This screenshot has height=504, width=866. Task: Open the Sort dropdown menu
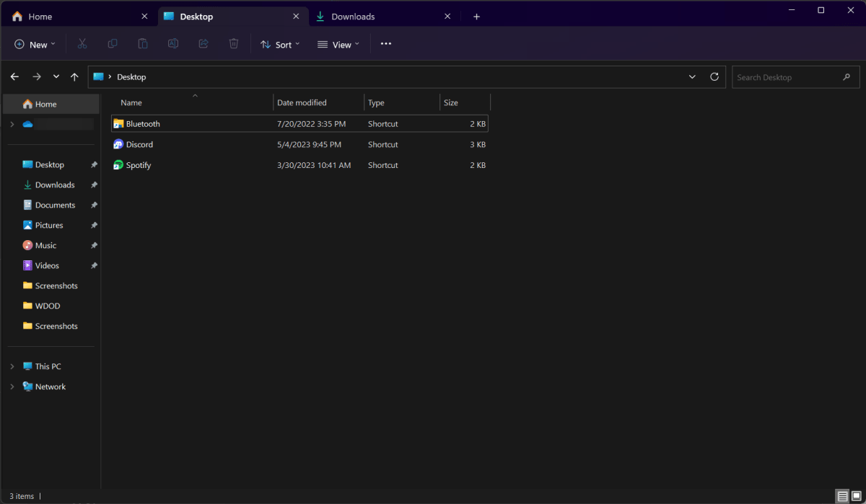click(x=280, y=45)
